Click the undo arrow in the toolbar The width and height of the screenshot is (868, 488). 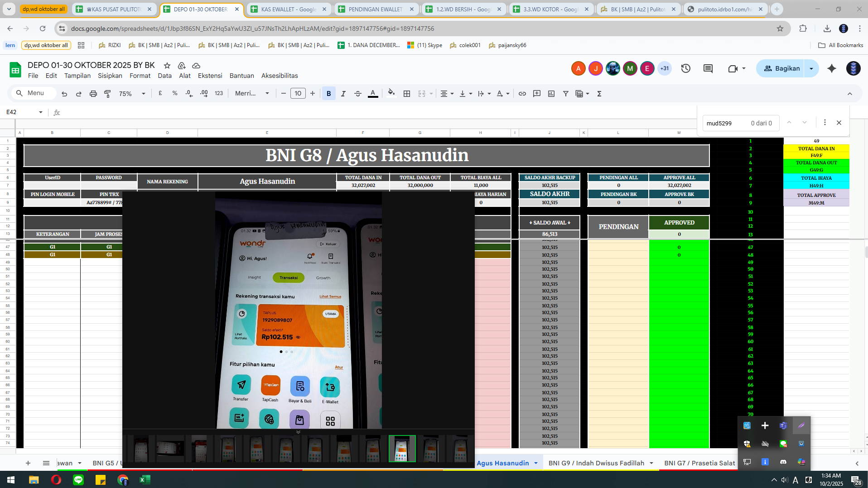point(64,94)
